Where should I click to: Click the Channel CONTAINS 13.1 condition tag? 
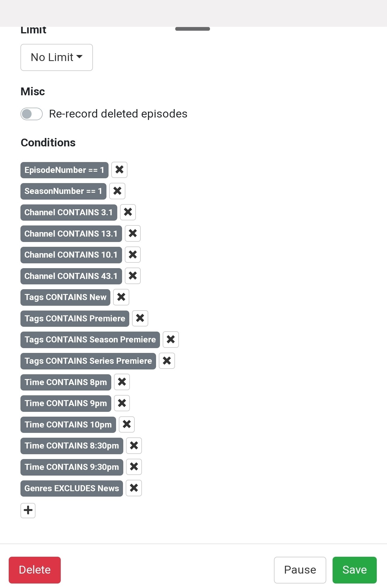pos(71,234)
